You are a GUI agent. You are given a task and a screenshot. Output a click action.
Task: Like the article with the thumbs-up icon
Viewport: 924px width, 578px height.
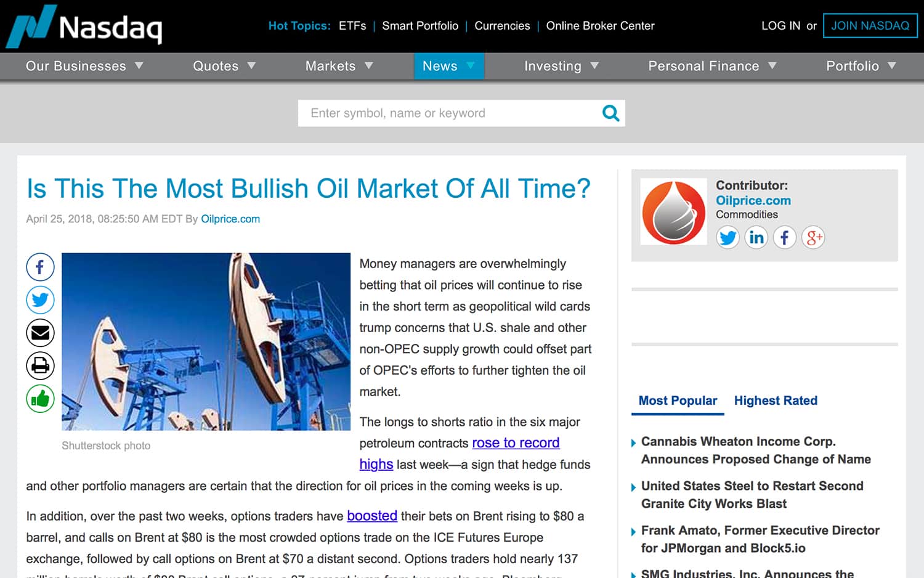pyautogui.click(x=40, y=399)
